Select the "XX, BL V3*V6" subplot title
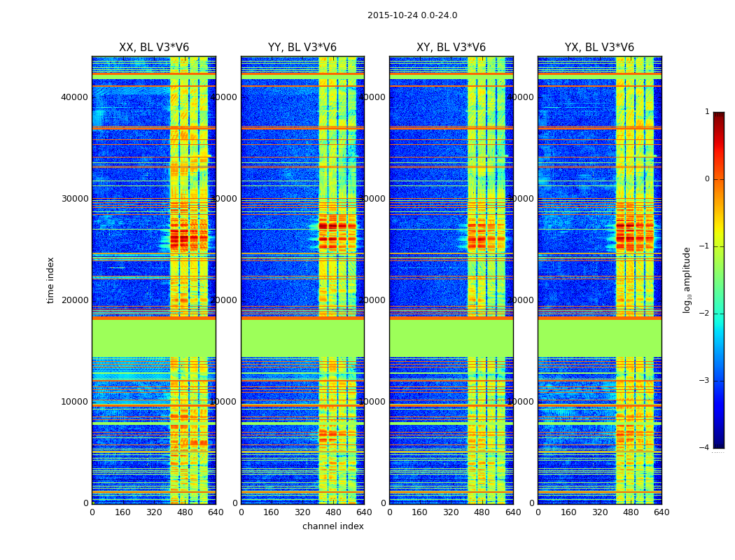This screenshot has height=560, width=735. click(x=154, y=48)
